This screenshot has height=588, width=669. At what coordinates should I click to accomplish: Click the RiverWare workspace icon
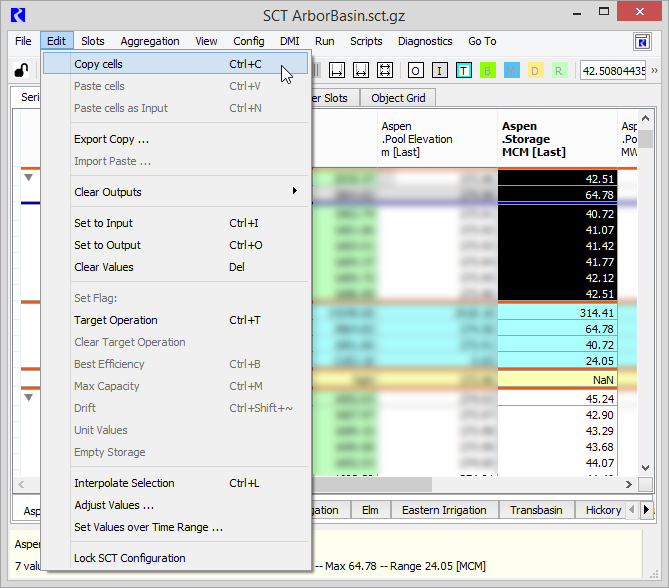pos(643,42)
